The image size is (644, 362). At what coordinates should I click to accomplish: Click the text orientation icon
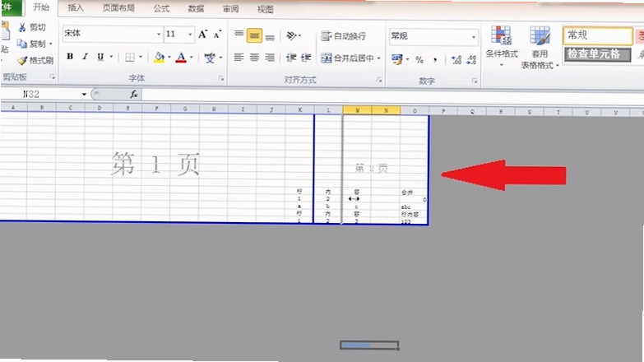[x=291, y=36]
